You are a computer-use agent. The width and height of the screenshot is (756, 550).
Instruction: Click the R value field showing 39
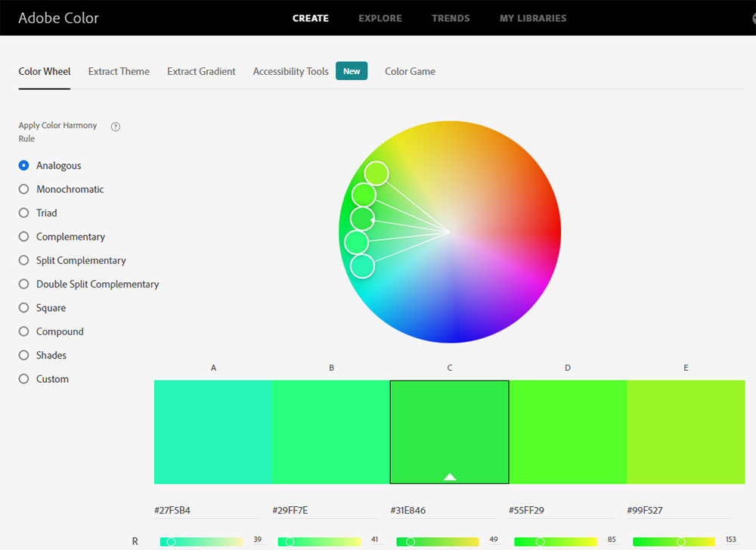(x=258, y=539)
